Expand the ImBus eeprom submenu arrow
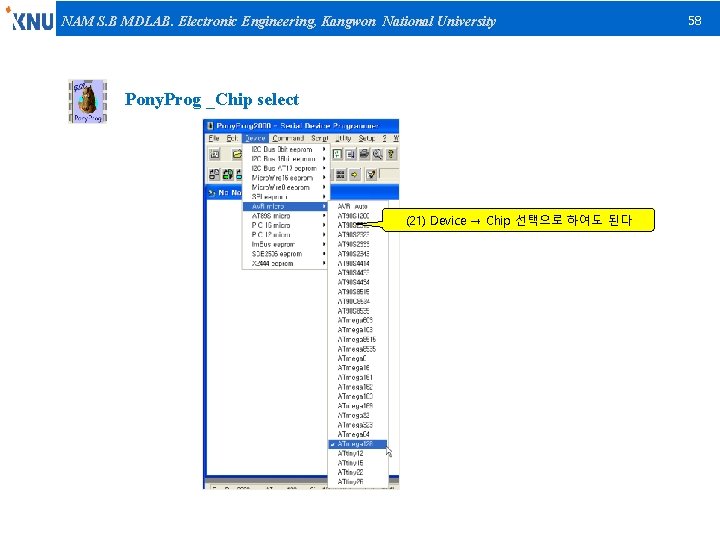The height and width of the screenshot is (540, 720). coord(324,244)
